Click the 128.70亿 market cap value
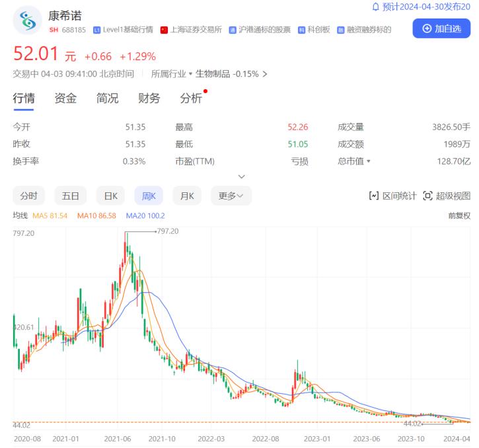The image size is (479, 448). point(454,161)
